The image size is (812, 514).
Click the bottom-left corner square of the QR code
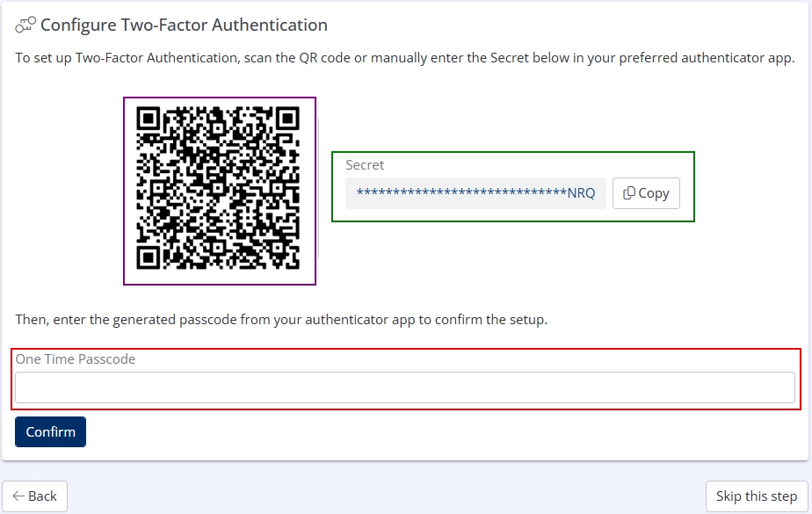tap(149, 257)
